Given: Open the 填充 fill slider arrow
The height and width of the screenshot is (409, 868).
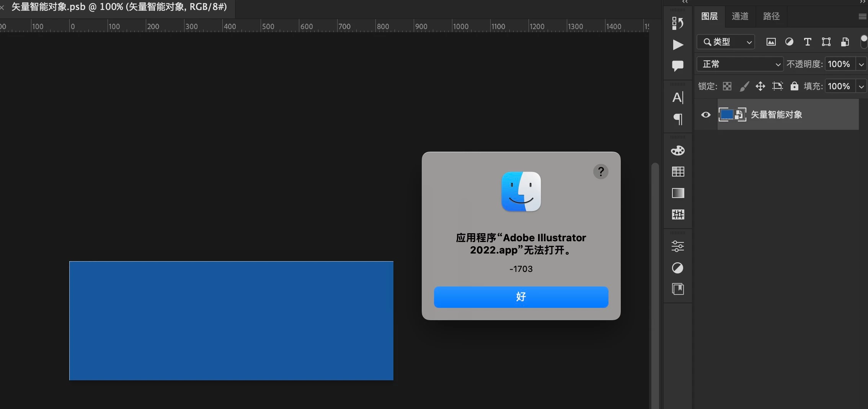Looking at the screenshot, I should click(x=861, y=87).
